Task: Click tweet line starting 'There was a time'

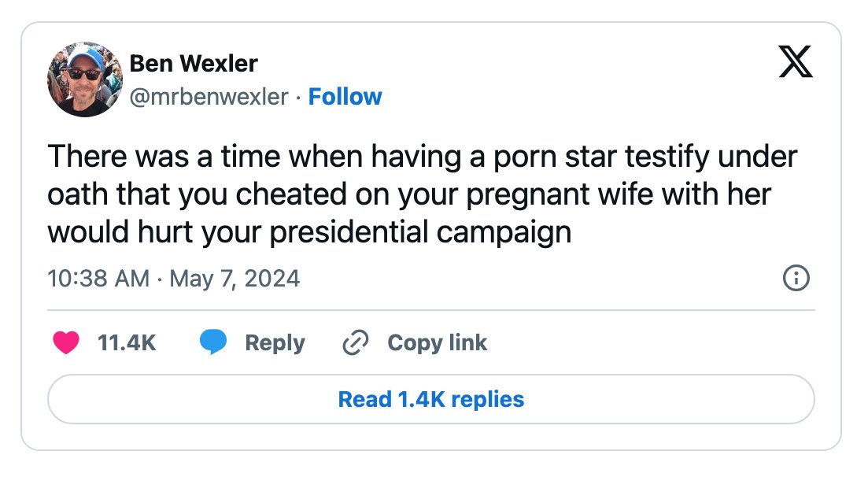Action: [x=423, y=157]
